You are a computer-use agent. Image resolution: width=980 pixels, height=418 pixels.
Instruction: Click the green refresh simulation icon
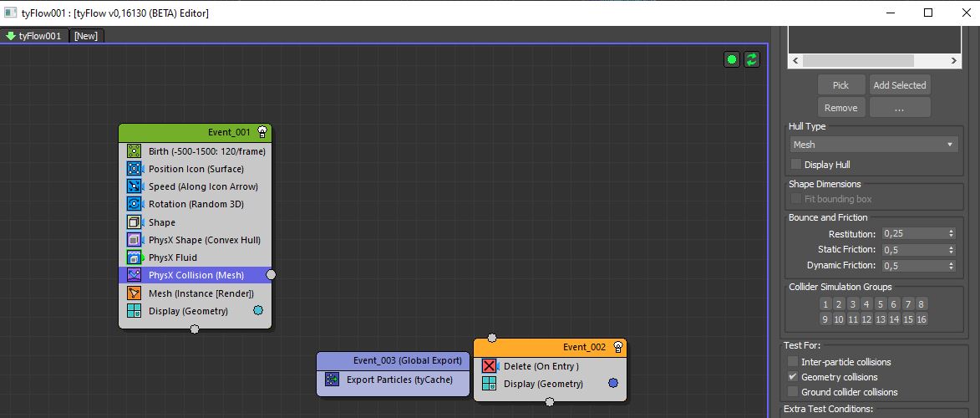click(752, 59)
